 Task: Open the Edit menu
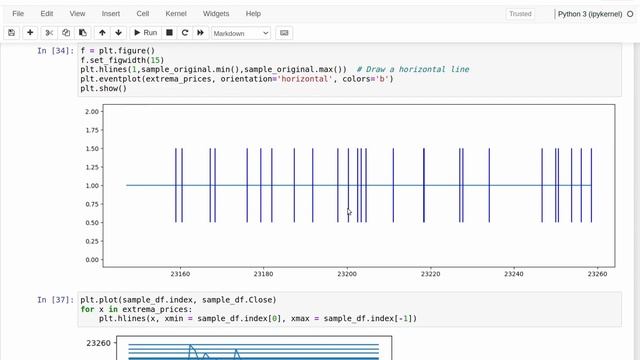(x=47, y=13)
